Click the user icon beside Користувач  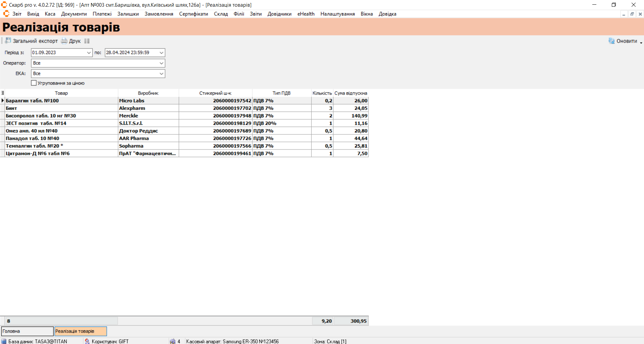(x=87, y=341)
